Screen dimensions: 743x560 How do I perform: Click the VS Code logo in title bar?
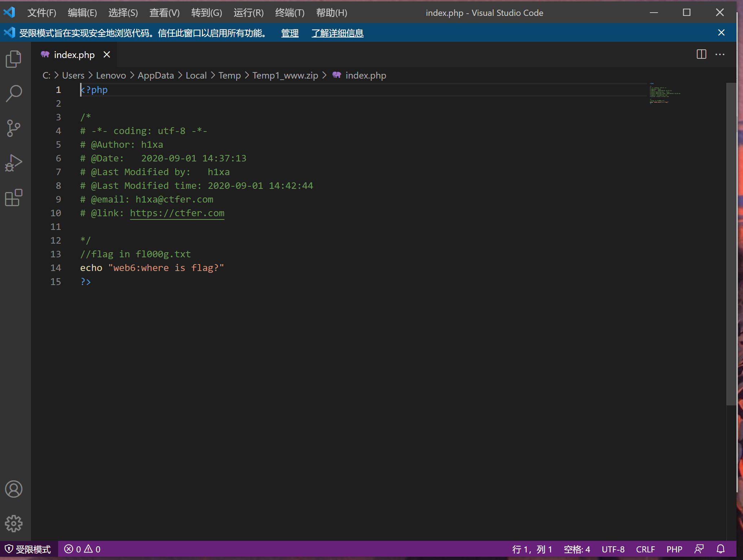tap(9, 13)
